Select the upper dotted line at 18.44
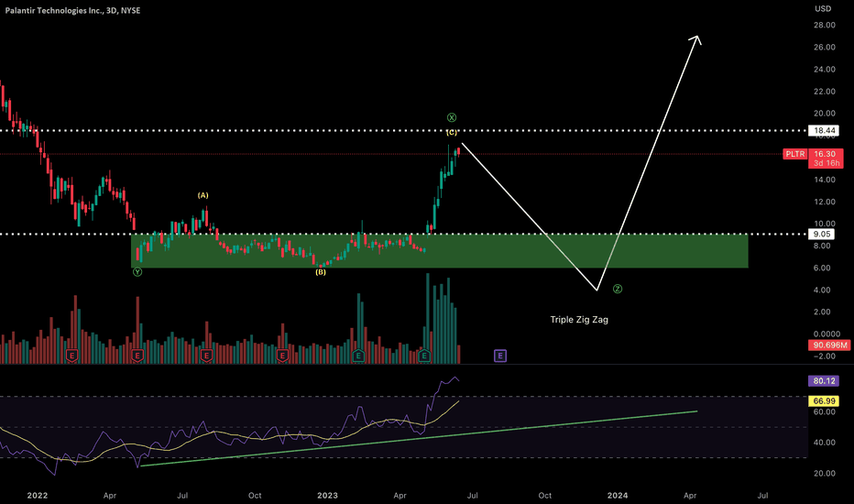Image resolution: width=854 pixels, height=504 pixels. [403, 131]
